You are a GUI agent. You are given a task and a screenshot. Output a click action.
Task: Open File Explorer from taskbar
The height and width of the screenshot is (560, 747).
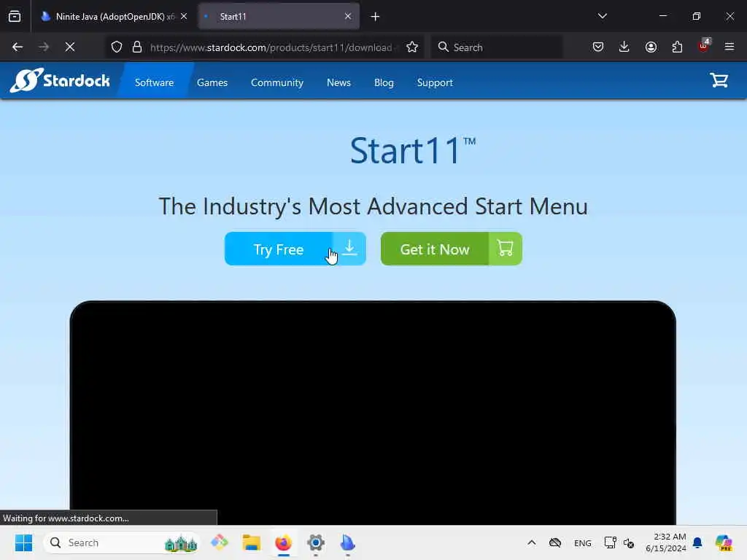251,542
